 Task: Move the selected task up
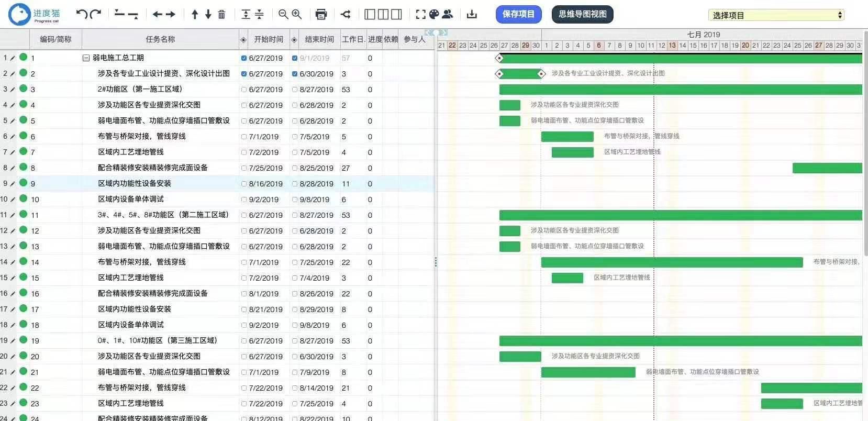195,14
